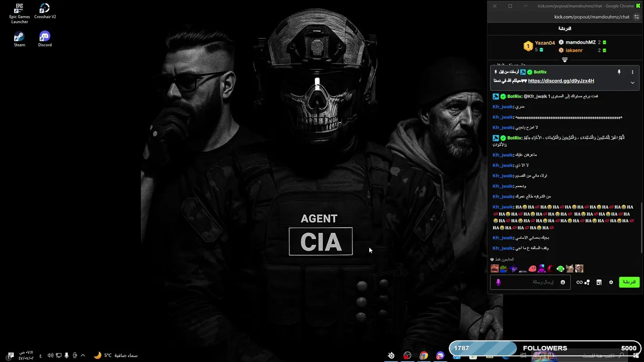Click microphone icon in system tray
The height and width of the screenshot is (362, 644).
[x=66, y=355]
